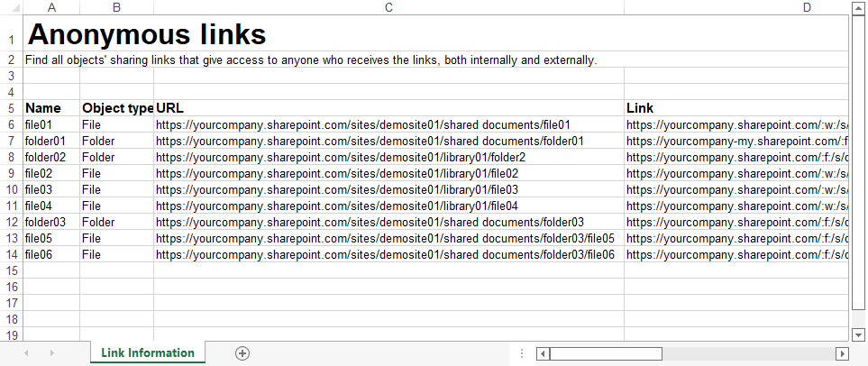The width and height of the screenshot is (868, 366).
Task: Select the 'file01' name cell
Action: (x=52, y=124)
